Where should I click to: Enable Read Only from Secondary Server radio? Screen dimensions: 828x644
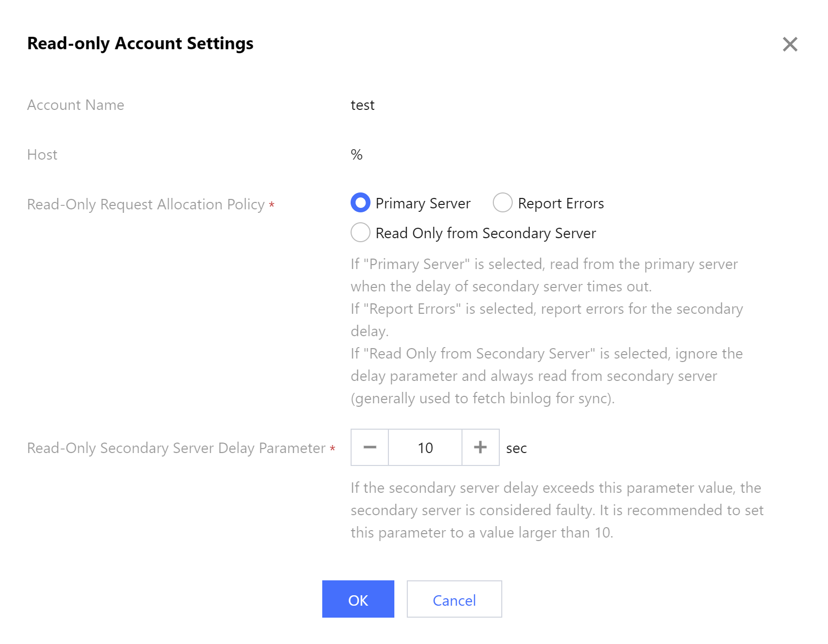point(361,232)
